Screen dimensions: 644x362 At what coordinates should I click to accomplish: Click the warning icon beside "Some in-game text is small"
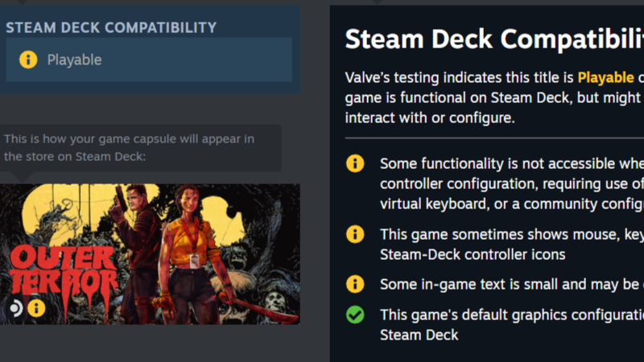tap(355, 284)
